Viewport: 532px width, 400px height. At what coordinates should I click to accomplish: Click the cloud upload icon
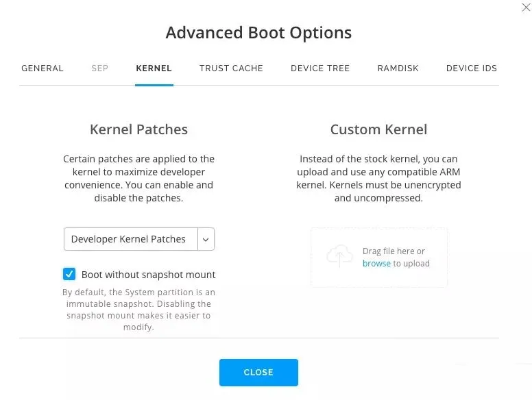(339, 257)
